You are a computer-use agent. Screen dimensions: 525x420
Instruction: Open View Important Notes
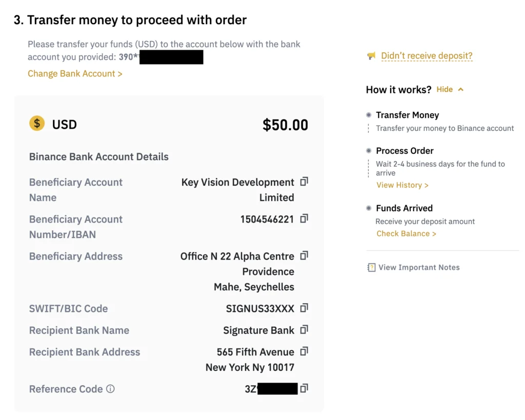point(419,267)
